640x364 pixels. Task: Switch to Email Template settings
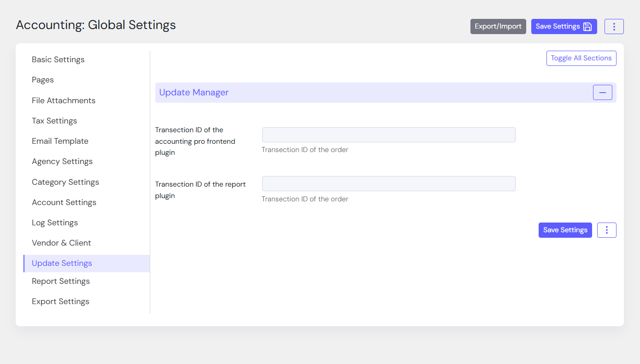point(60,141)
